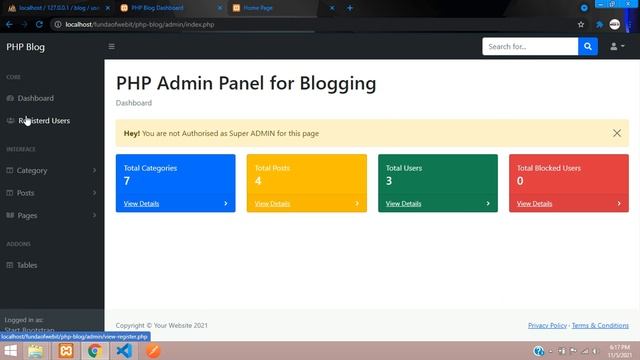Click the browser address bar URL
This screenshot has width=640, height=360.
[x=140, y=24]
